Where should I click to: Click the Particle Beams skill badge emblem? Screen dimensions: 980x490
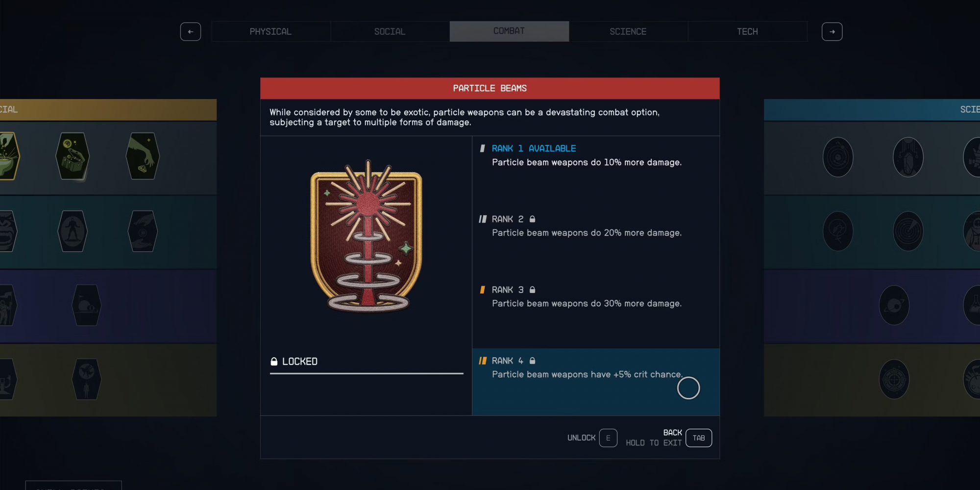[x=367, y=236]
